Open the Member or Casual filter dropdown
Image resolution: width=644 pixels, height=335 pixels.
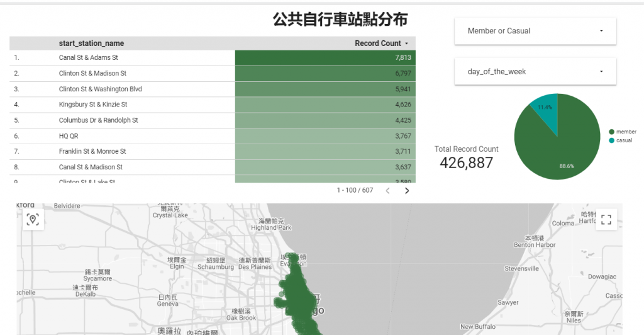[x=535, y=31]
